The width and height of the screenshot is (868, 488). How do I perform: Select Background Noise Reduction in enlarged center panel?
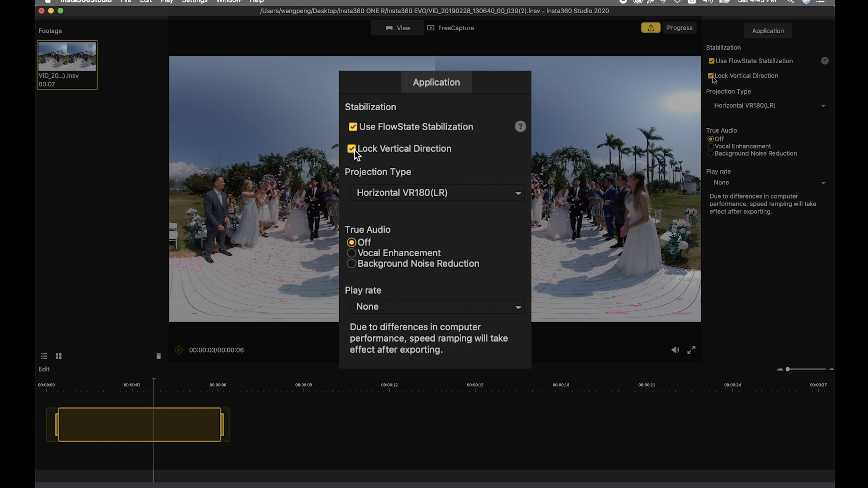coord(351,264)
